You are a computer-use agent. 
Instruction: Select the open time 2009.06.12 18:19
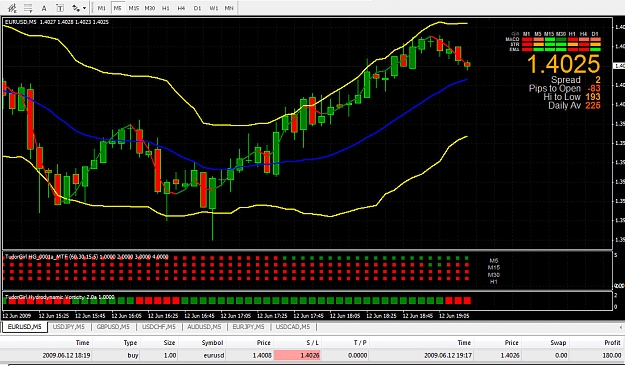coord(66,355)
